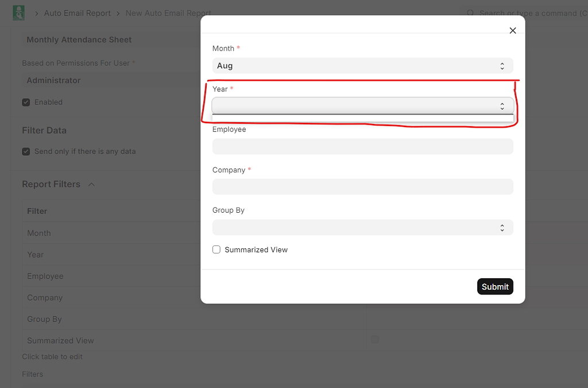Click the search magnifier icon
588x388 pixels.
pos(471,13)
